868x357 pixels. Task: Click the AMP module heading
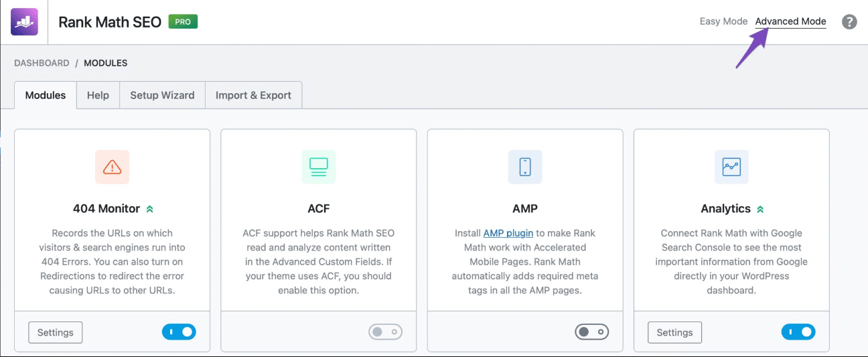(525, 208)
